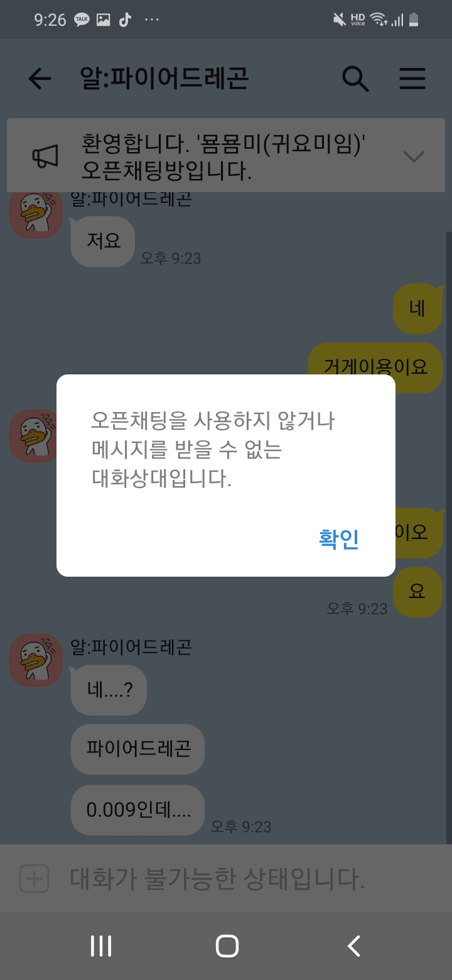Tap chat room title 알:파이어드레곤
This screenshot has width=452, height=980.
click(164, 78)
